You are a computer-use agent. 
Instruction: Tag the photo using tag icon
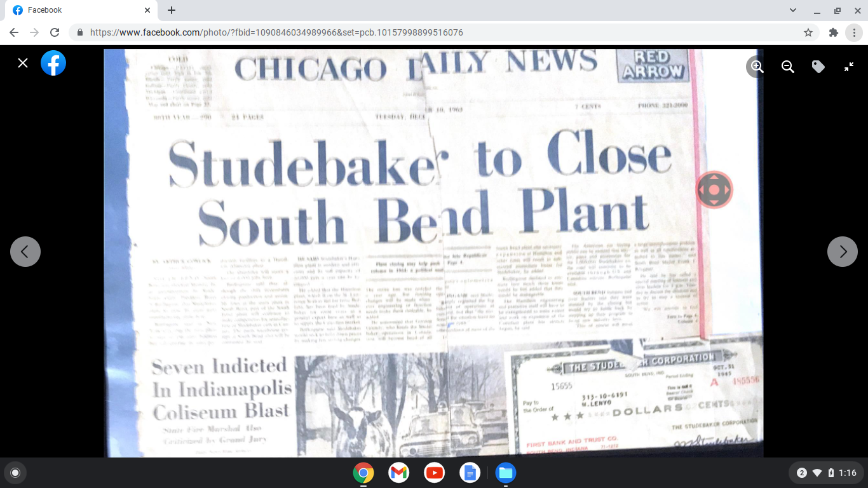(x=818, y=67)
